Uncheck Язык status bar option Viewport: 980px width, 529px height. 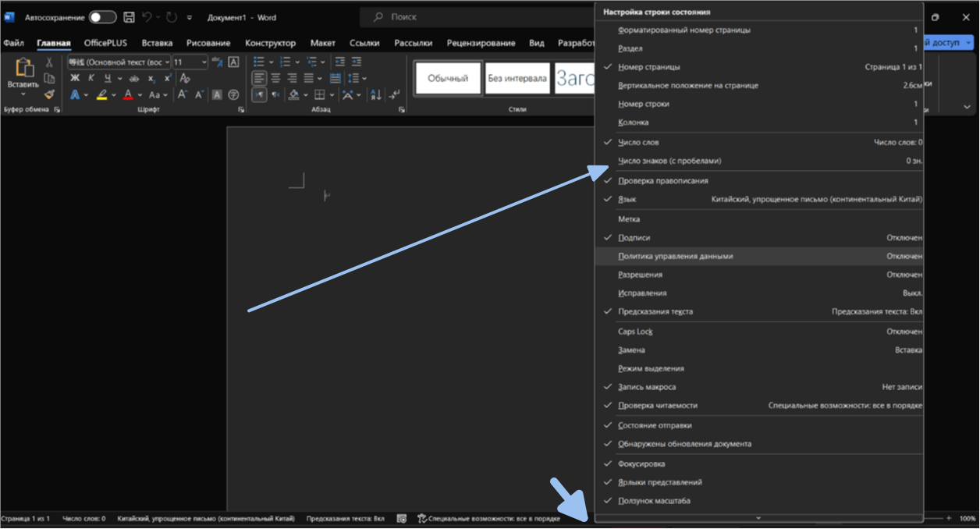[x=759, y=199]
